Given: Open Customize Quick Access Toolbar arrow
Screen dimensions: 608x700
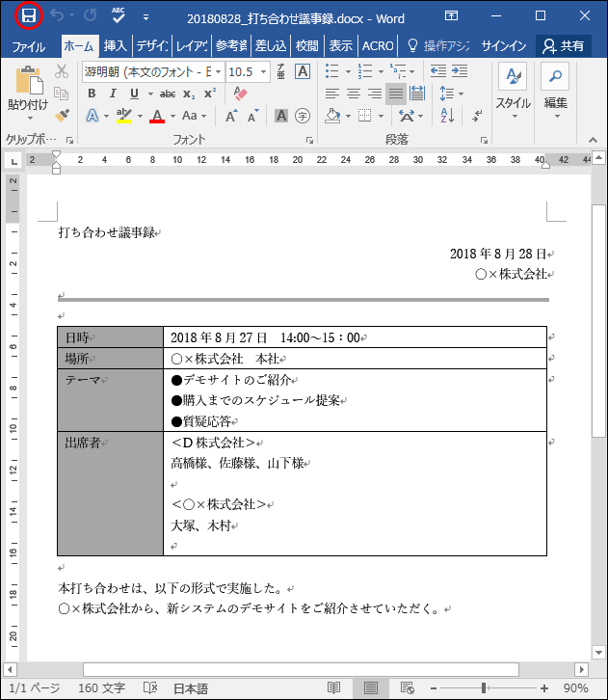Looking at the screenshot, I should 145,17.
